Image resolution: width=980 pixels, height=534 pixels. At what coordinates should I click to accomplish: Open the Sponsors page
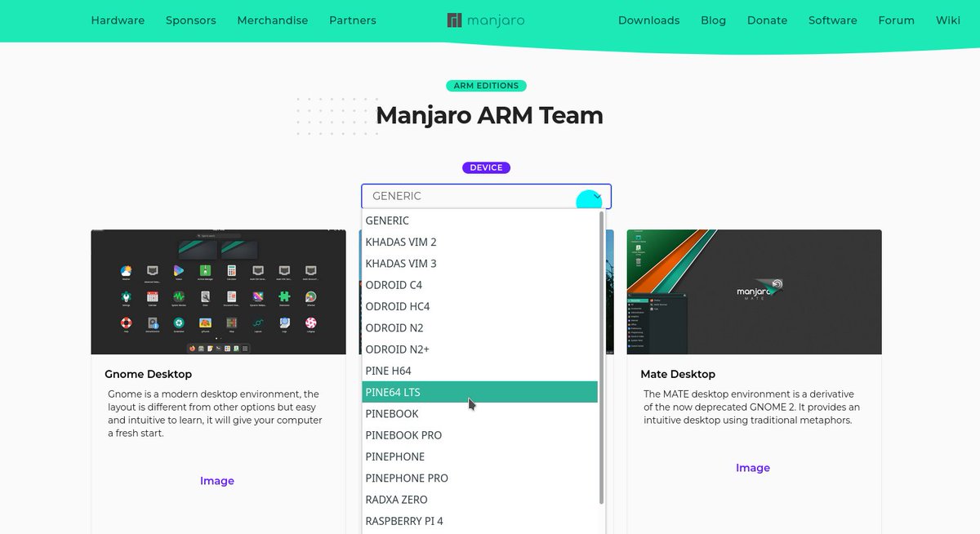[x=190, y=20]
